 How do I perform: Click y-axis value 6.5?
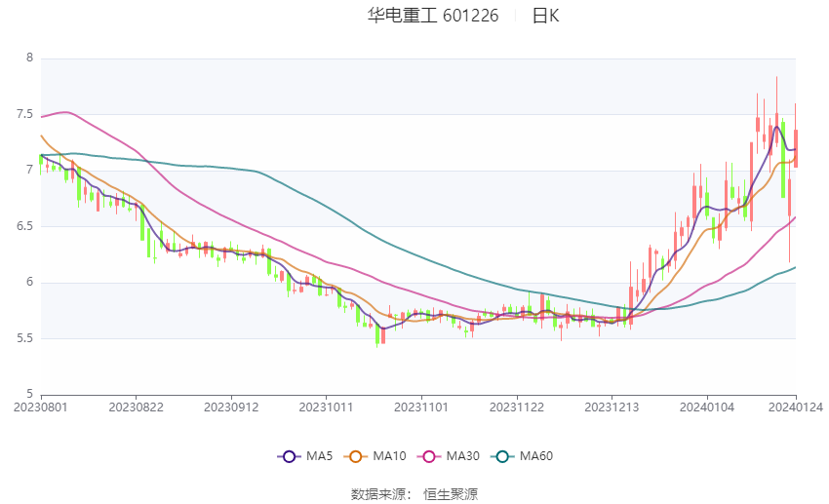coord(24,226)
